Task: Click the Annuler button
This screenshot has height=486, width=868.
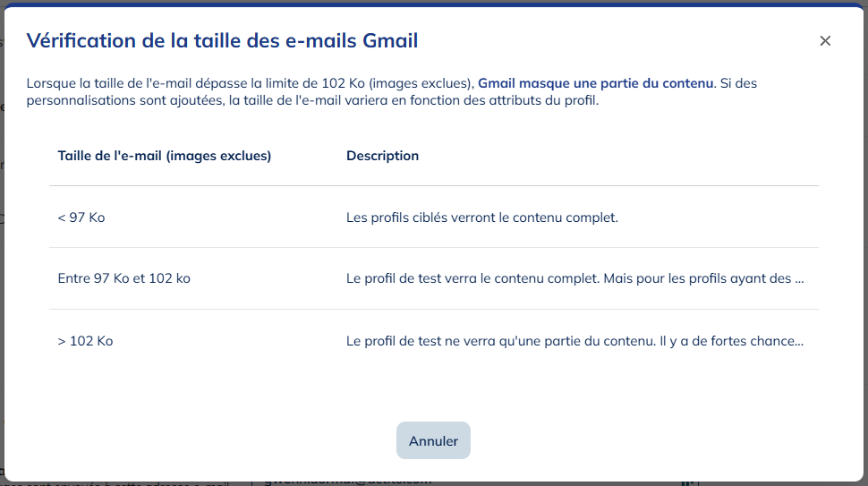Action: point(433,441)
